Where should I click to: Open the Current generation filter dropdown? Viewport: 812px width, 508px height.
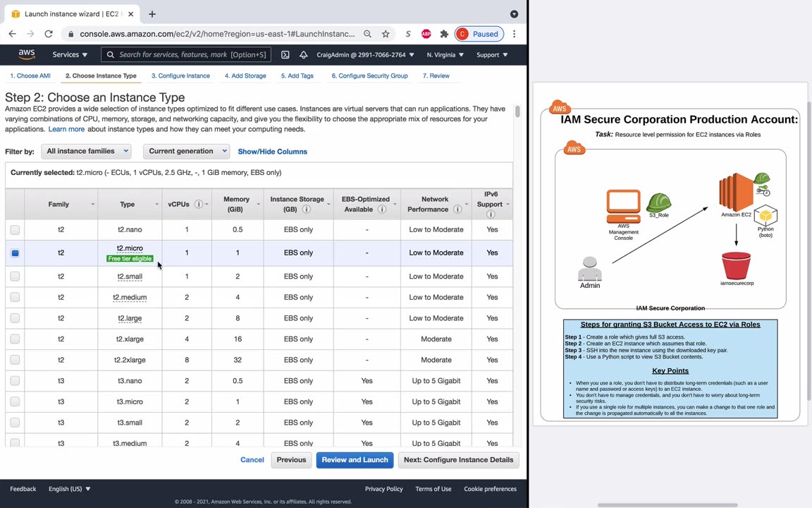[186, 152]
